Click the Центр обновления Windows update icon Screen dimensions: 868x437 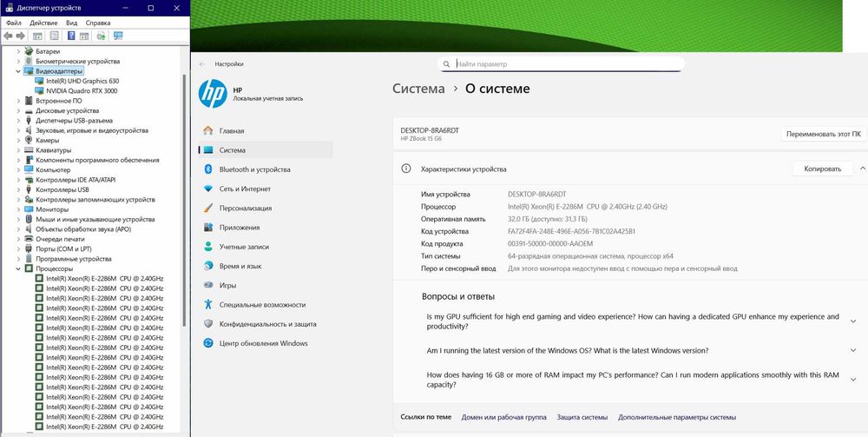208,343
